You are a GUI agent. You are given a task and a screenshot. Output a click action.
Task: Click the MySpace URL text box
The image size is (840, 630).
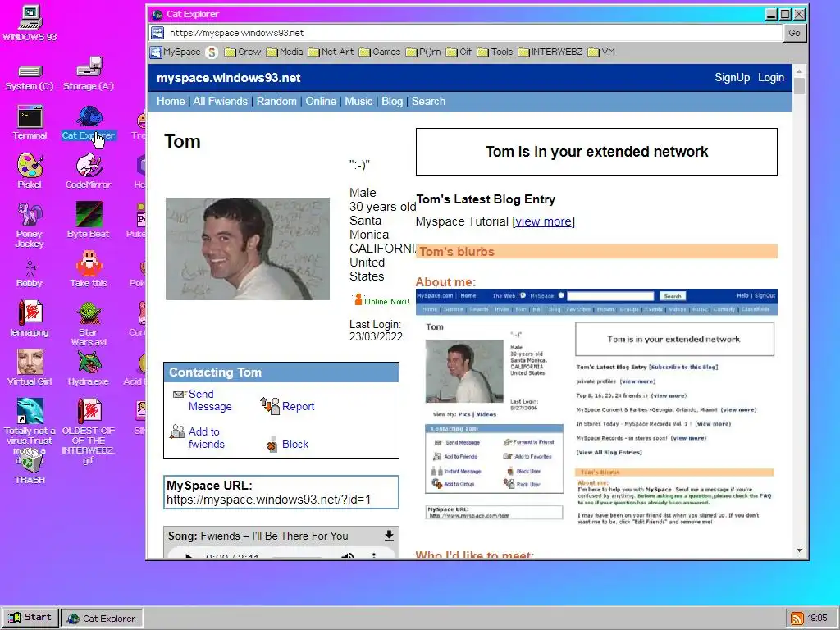click(x=281, y=492)
